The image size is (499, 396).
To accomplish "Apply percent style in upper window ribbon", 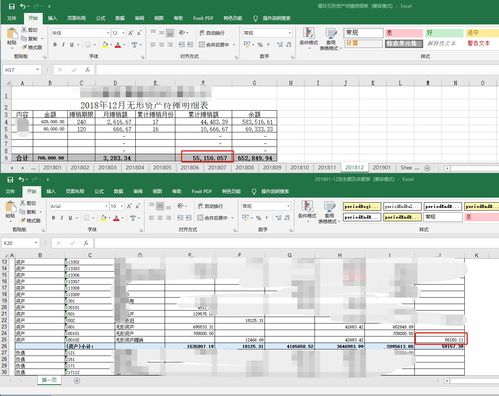I will pos(260,45).
